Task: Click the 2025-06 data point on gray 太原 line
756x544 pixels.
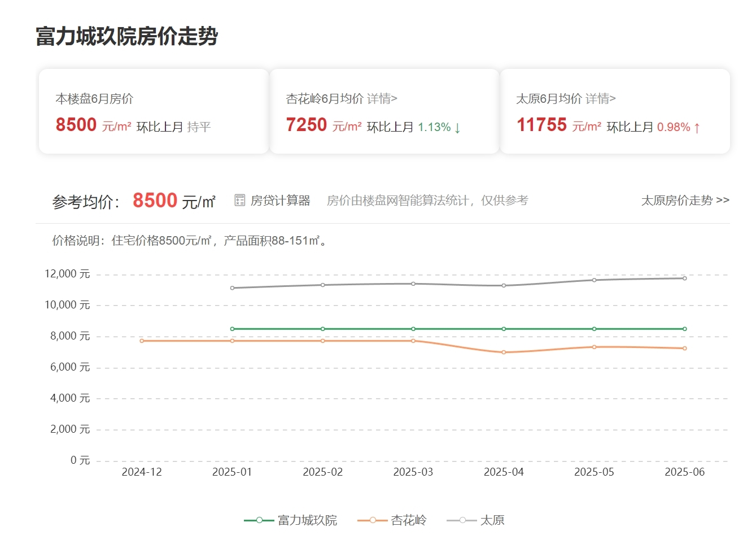Action: click(684, 277)
